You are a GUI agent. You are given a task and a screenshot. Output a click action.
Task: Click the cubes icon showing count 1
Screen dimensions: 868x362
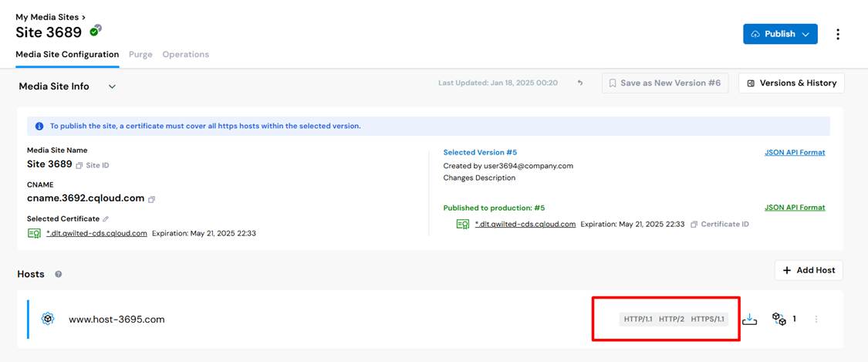pyautogui.click(x=778, y=319)
